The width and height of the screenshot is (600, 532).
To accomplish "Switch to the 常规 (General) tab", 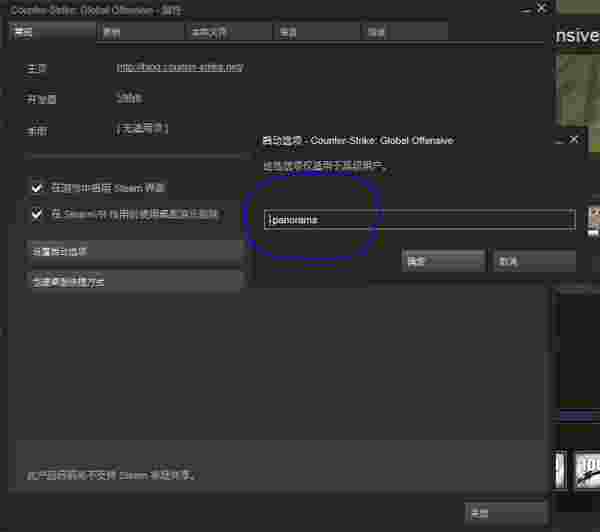I will pos(50,32).
